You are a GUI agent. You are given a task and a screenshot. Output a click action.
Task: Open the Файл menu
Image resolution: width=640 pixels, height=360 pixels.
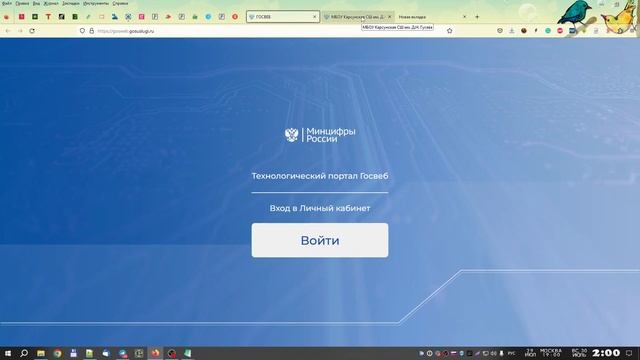point(7,3)
